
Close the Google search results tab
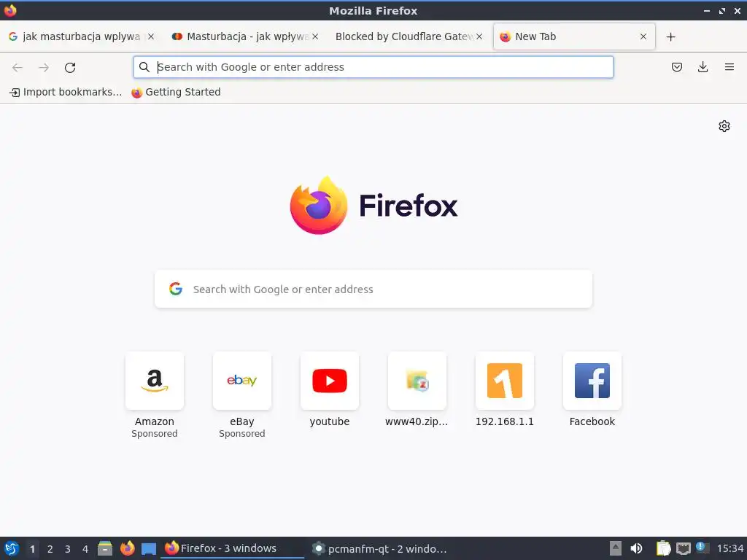(151, 36)
